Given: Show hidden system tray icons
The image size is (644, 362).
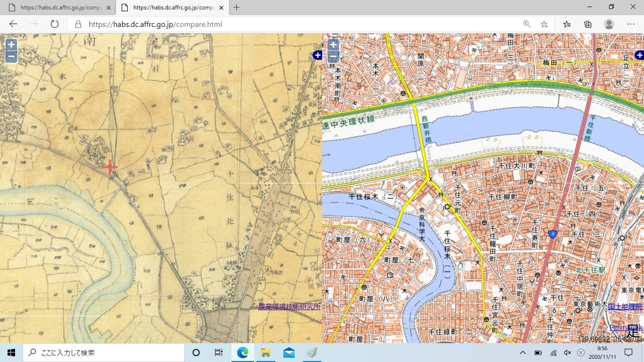Looking at the screenshot, I should click(x=523, y=352).
